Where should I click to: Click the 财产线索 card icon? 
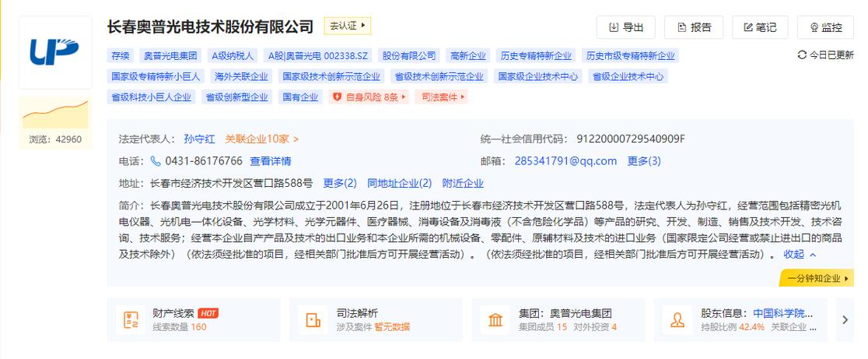[x=131, y=319]
